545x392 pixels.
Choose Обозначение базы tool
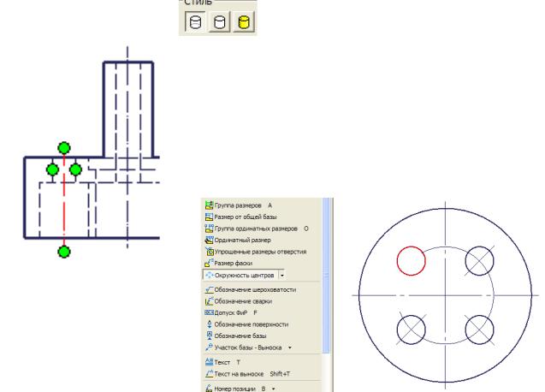click(x=235, y=336)
